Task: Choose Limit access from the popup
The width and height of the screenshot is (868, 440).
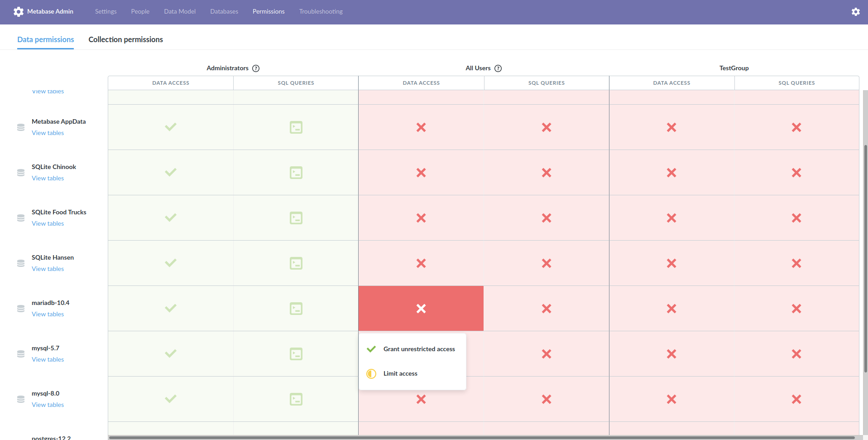Action: (x=412, y=373)
